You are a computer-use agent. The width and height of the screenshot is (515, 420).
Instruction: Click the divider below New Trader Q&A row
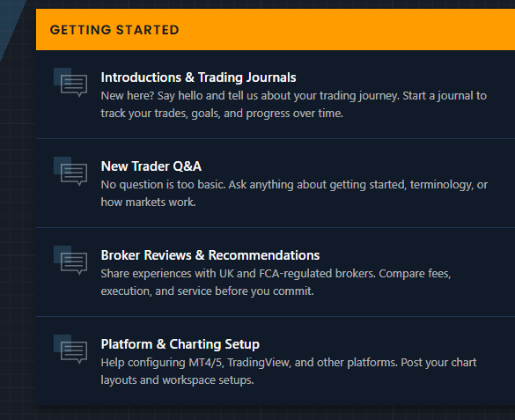click(276, 227)
